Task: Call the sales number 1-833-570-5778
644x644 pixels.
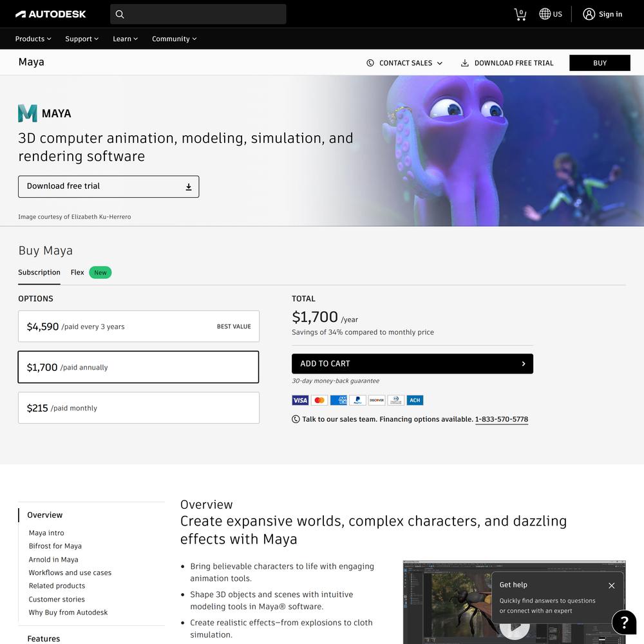Action: point(502,419)
